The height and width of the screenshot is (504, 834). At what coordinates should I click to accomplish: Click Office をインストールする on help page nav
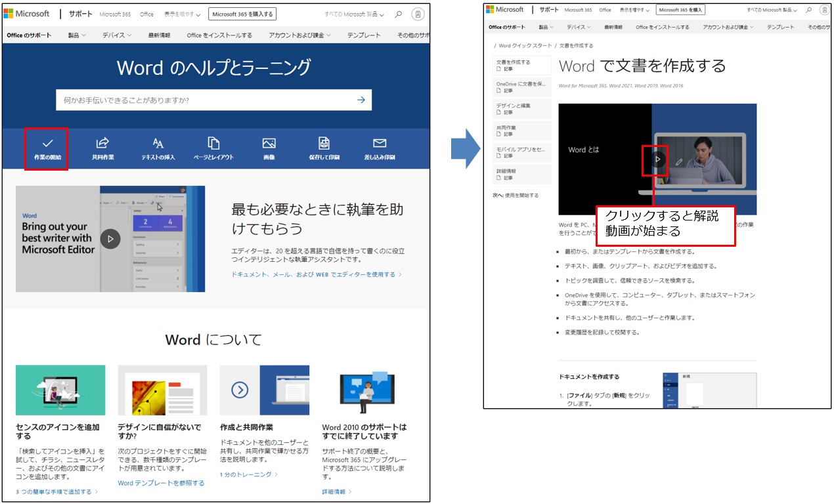[219, 35]
